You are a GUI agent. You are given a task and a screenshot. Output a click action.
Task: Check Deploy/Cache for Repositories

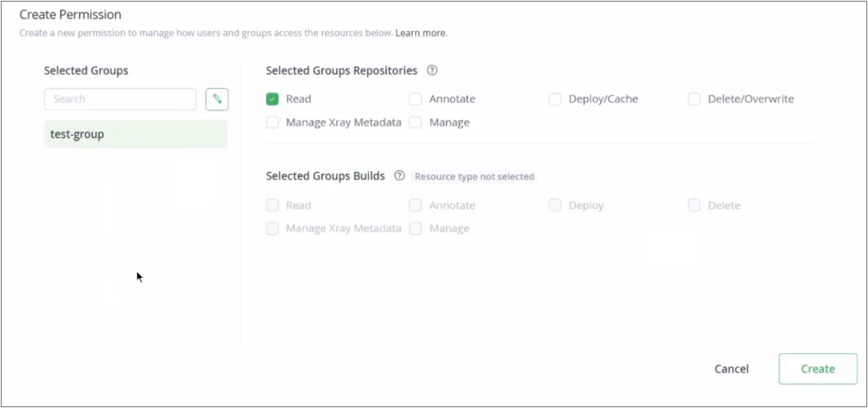pyautogui.click(x=554, y=99)
